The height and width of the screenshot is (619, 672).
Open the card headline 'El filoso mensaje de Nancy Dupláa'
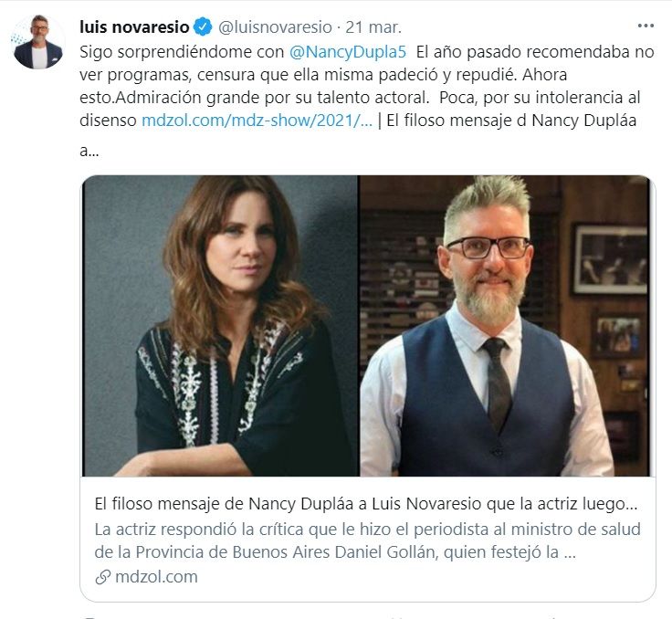click(366, 503)
